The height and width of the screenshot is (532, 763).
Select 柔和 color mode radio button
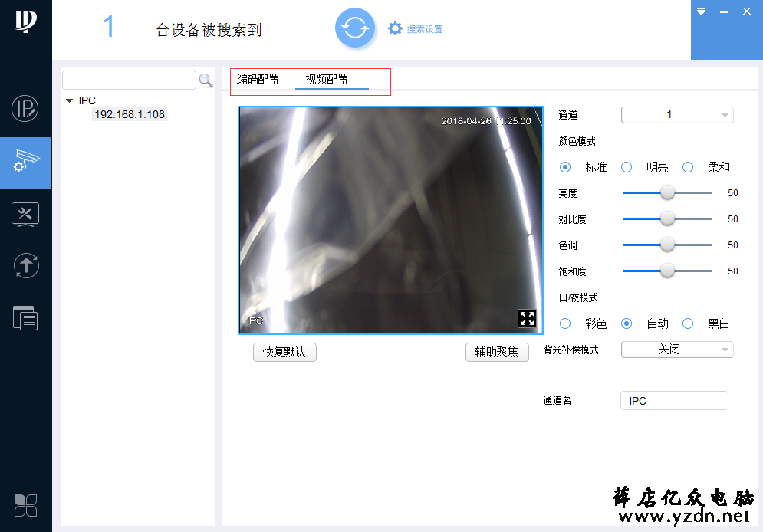click(688, 167)
